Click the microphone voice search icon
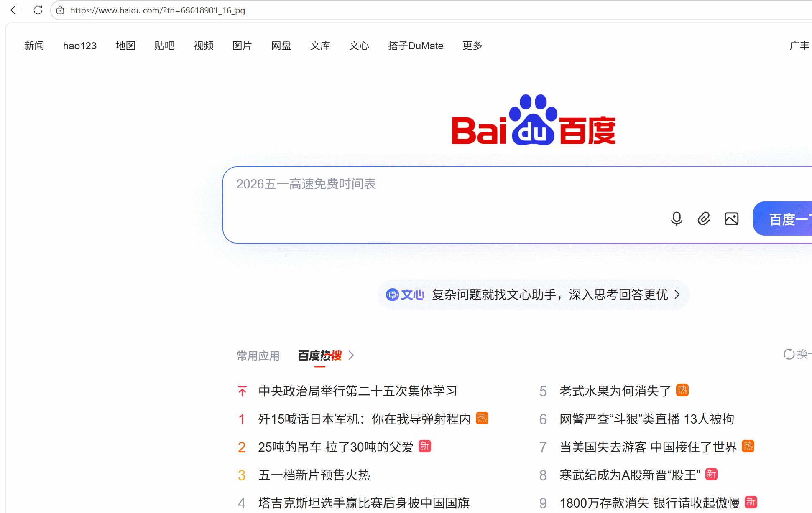This screenshot has height=513, width=812. point(677,218)
